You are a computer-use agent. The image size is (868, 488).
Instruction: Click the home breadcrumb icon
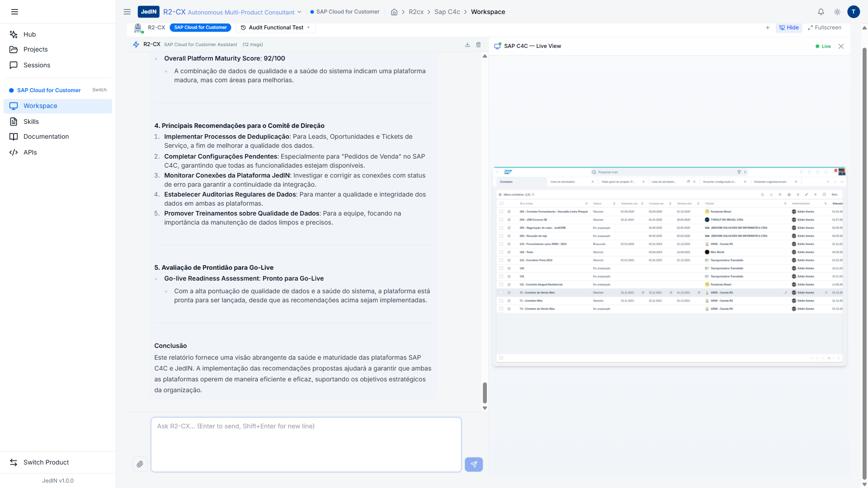pyautogui.click(x=394, y=12)
